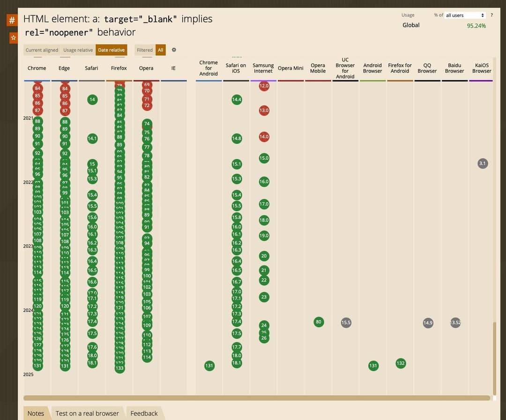Select Android Browser version 131

[x=373, y=366]
